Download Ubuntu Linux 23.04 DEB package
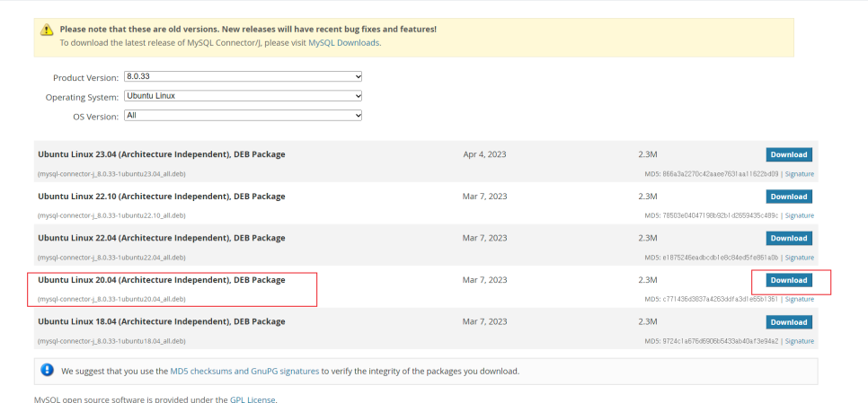Screen dimensions: 868x403 pos(789,154)
